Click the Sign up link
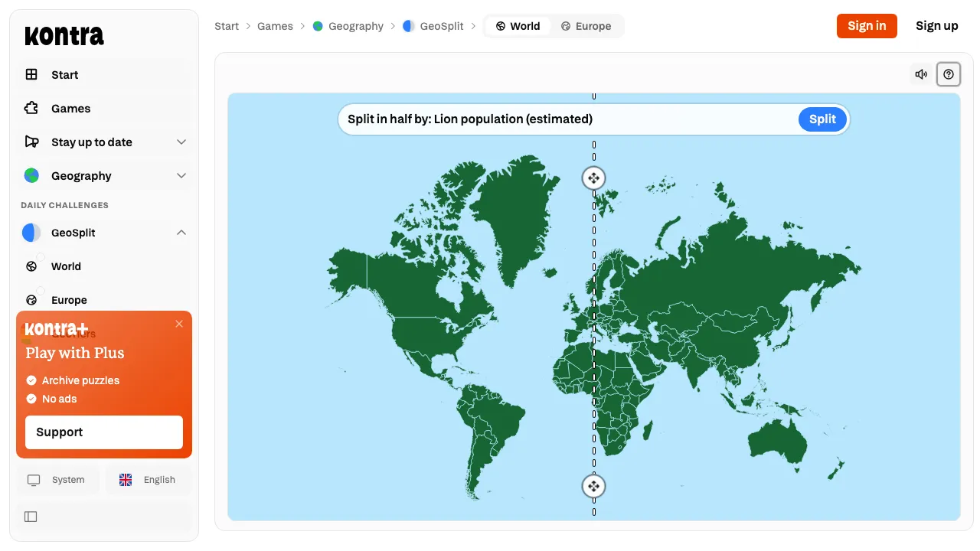The image size is (980, 551). (937, 26)
